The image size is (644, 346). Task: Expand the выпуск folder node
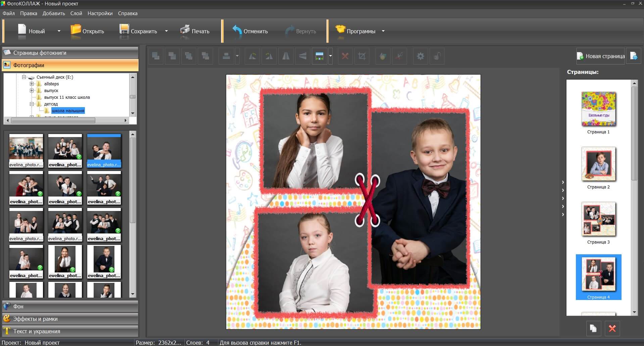pyautogui.click(x=32, y=90)
